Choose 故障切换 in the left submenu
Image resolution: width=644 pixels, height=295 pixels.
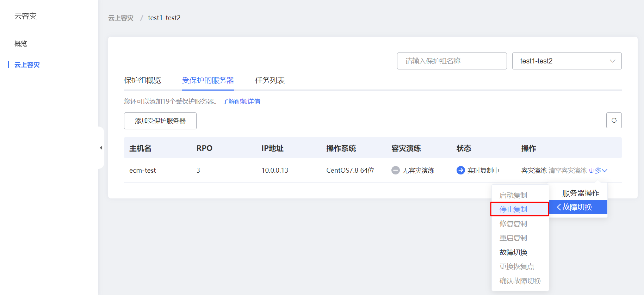click(513, 252)
